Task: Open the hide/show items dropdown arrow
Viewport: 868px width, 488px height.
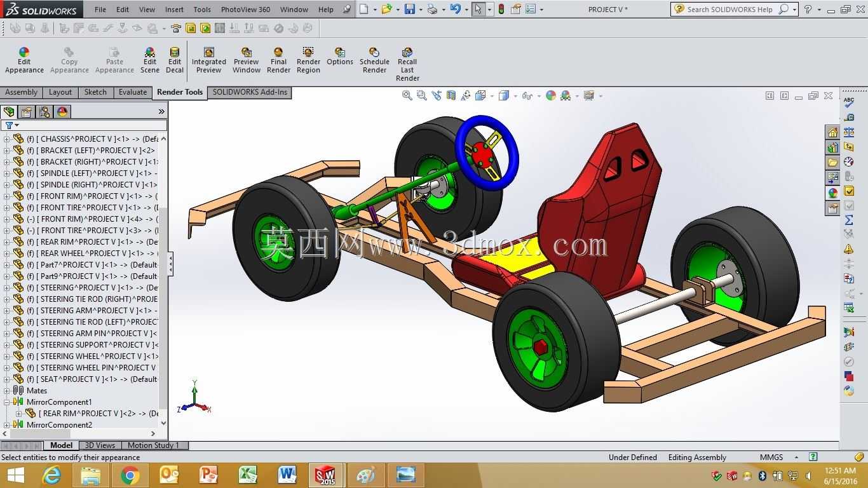Action: pos(538,96)
